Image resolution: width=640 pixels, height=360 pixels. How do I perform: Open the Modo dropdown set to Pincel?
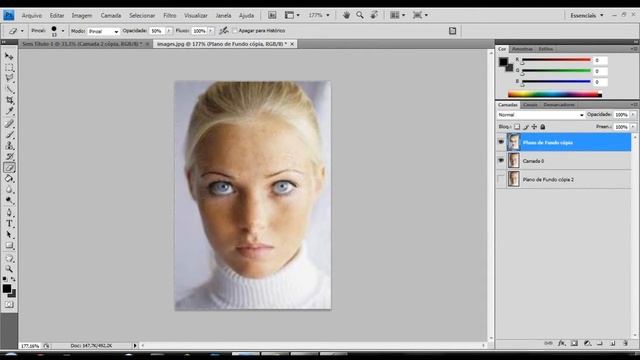(x=103, y=31)
